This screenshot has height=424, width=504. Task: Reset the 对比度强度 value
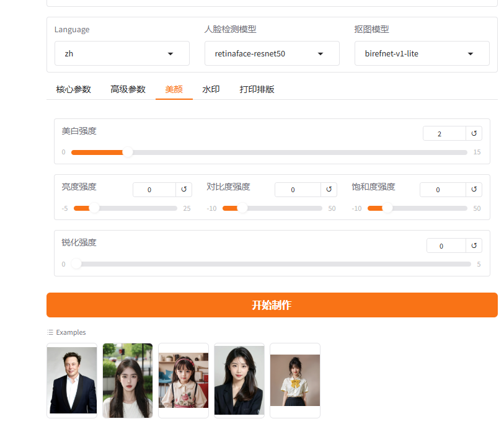pyautogui.click(x=329, y=189)
